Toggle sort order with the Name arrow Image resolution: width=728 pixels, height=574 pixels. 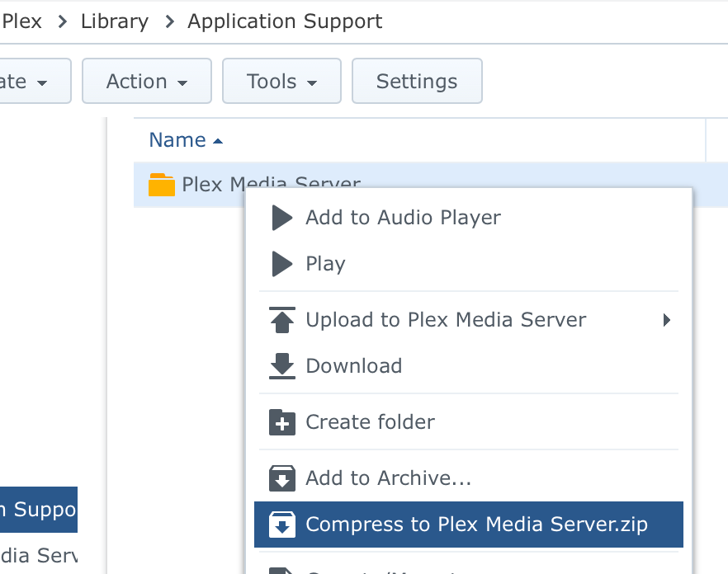(218, 141)
